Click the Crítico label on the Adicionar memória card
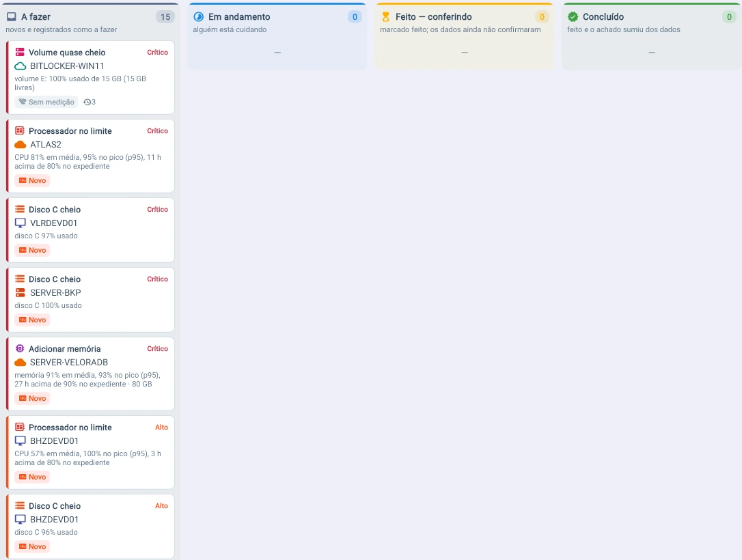The width and height of the screenshot is (742, 560). click(158, 349)
